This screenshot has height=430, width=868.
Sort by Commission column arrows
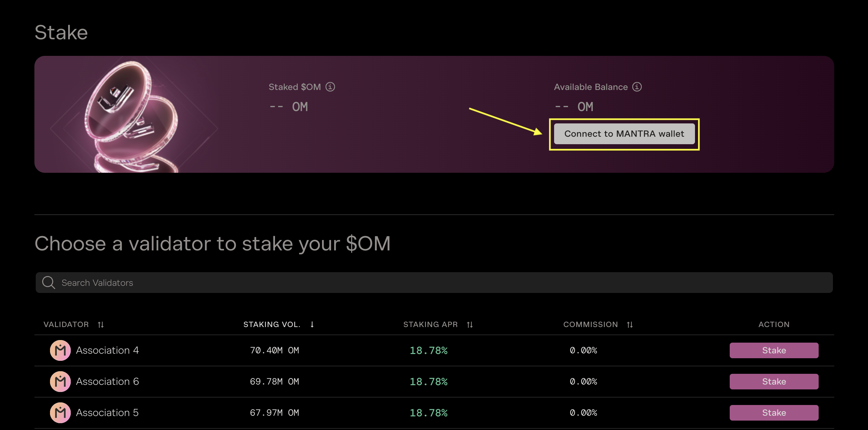coord(629,324)
